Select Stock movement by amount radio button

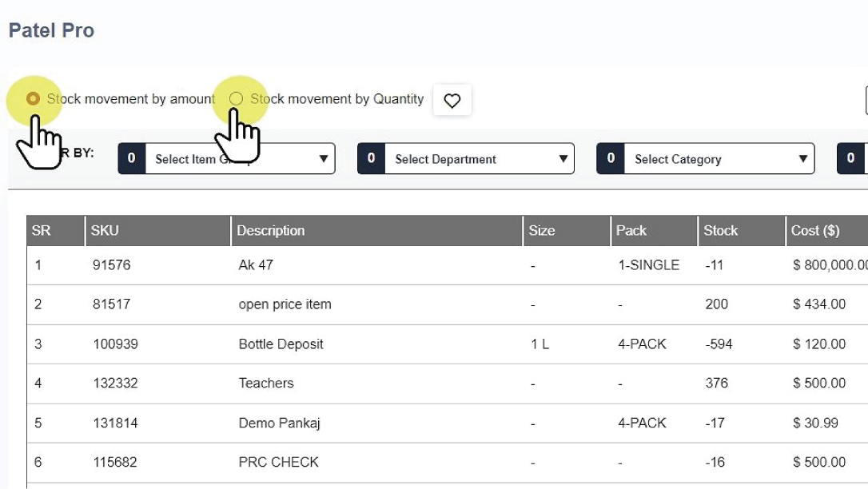(x=33, y=99)
